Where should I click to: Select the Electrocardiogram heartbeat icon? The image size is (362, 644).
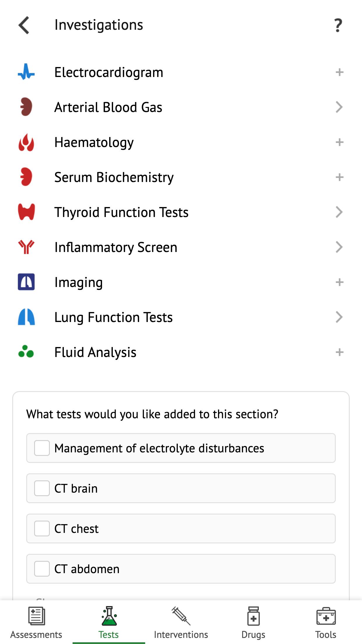(26, 72)
